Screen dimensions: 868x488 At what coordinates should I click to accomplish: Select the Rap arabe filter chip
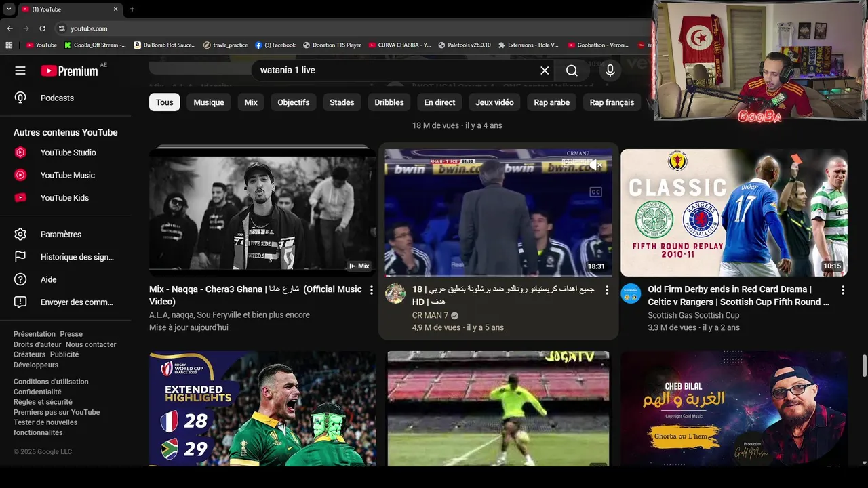click(x=551, y=102)
